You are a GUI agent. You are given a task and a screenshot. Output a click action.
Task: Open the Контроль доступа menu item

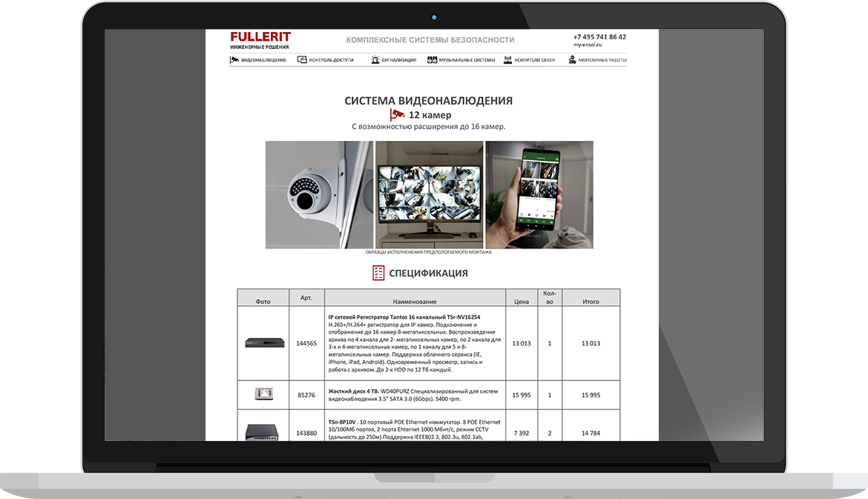tap(331, 60)
